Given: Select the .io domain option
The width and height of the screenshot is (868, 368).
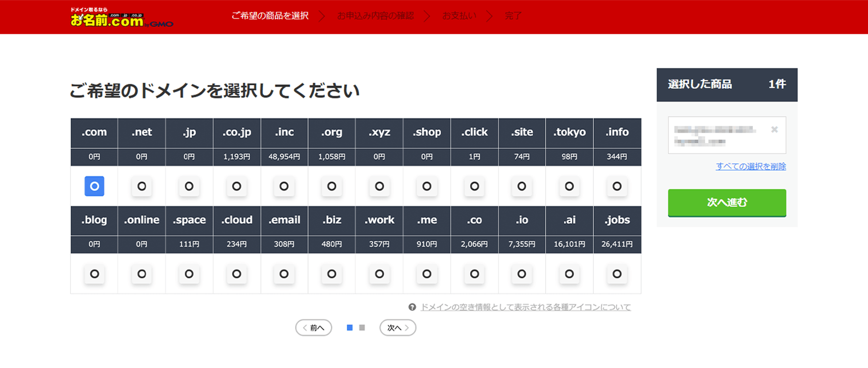Looking at the screenshot, I should [522, 274].
